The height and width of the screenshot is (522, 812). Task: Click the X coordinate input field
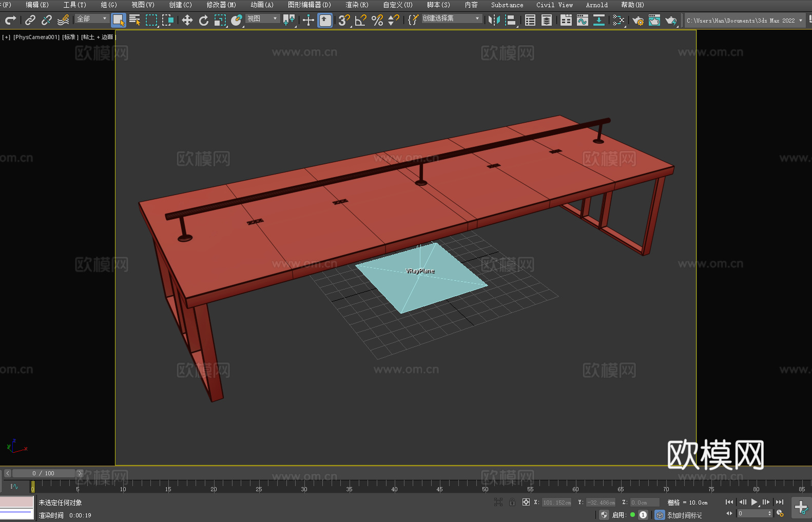(557, 502)
